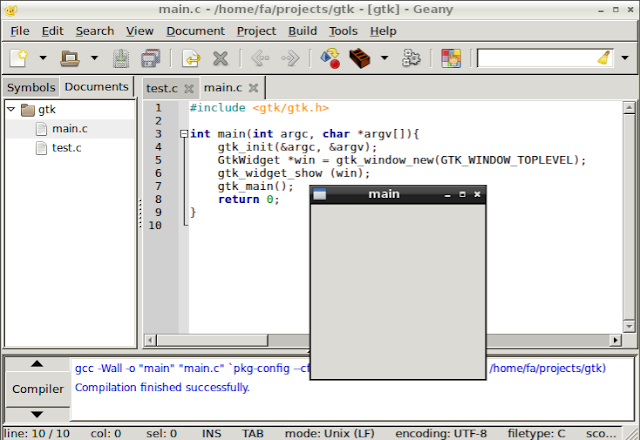Click line number 5 in the margin
The width and height of the screenshot is (640, 440).
click(x=158, y=160)
